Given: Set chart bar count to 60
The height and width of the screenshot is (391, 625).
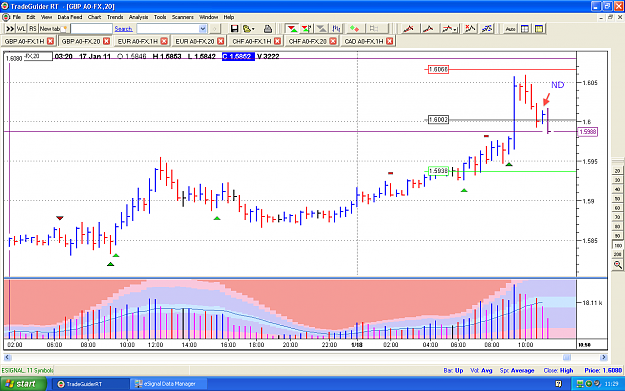Looking at the screenshot, I should (617, 208).
